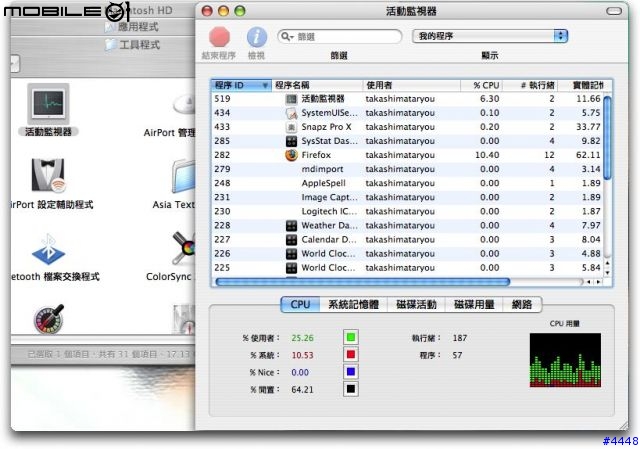Sort by % CPU column header
The height and width of the screenshot is (449, 640).
[x=482, y=85]
